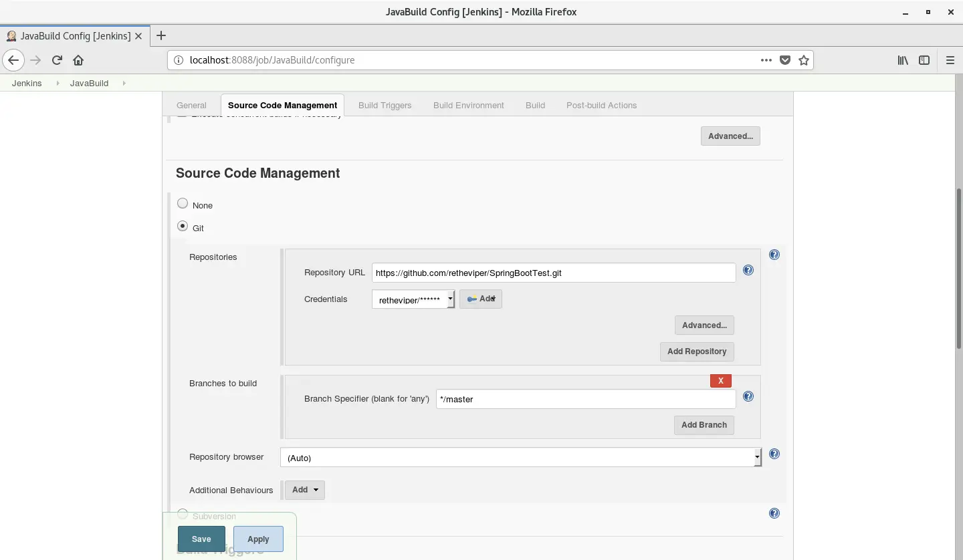Open the Firefox library icon
Viewport: 963px width, 560px height.
coord(903,60)
